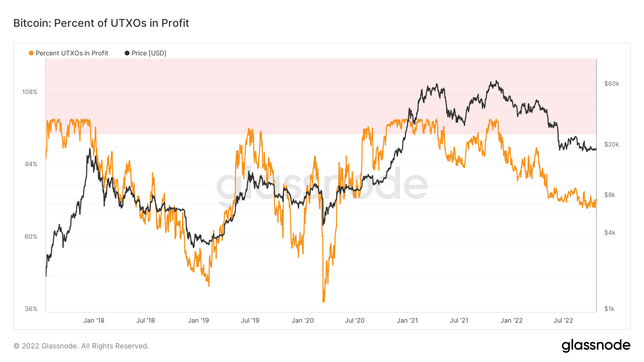
Task: Click the glassnode watermark in chart center
Action: [321, 186]
